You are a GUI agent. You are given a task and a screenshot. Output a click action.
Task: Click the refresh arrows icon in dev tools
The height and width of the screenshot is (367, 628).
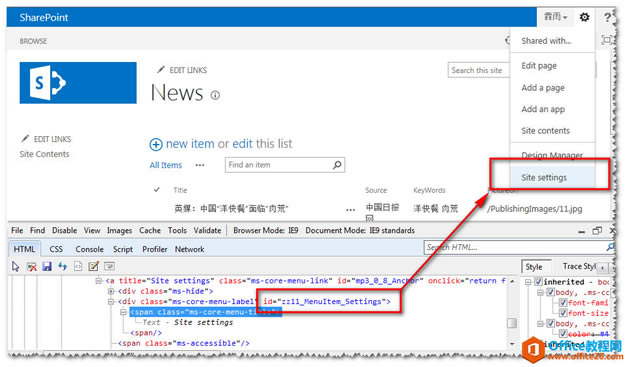coord(62,266)
